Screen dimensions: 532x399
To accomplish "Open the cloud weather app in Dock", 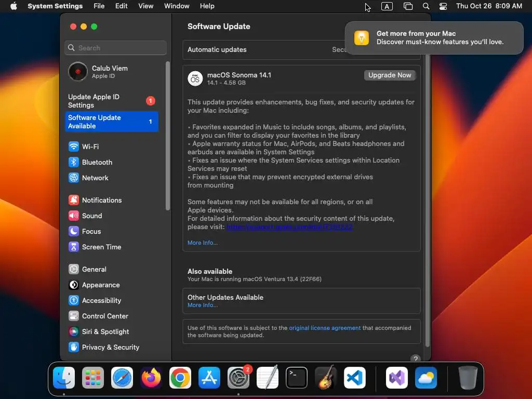I will pos(426,378).
